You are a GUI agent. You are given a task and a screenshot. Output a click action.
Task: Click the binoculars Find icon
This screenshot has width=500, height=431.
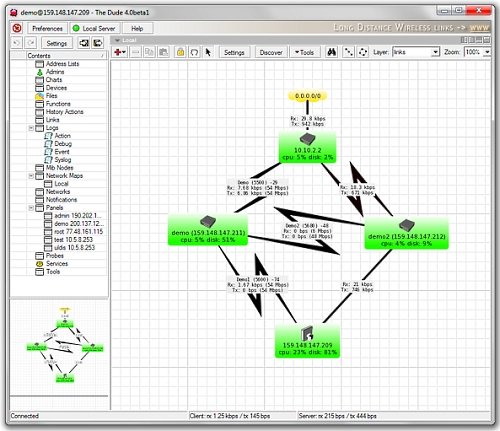coord(332,52)
